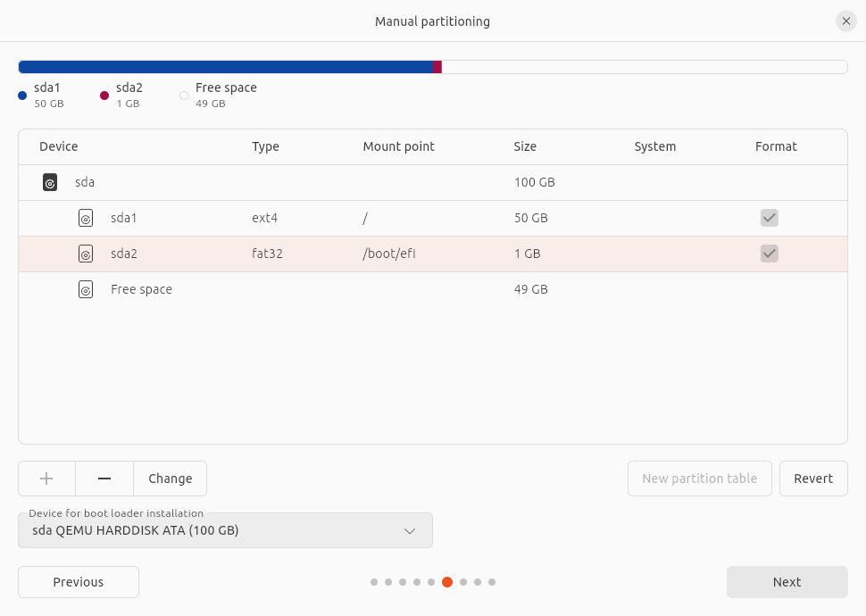Click the sda disk drive icon
This screenshot has width=866, height=616.
click(50, 182)
